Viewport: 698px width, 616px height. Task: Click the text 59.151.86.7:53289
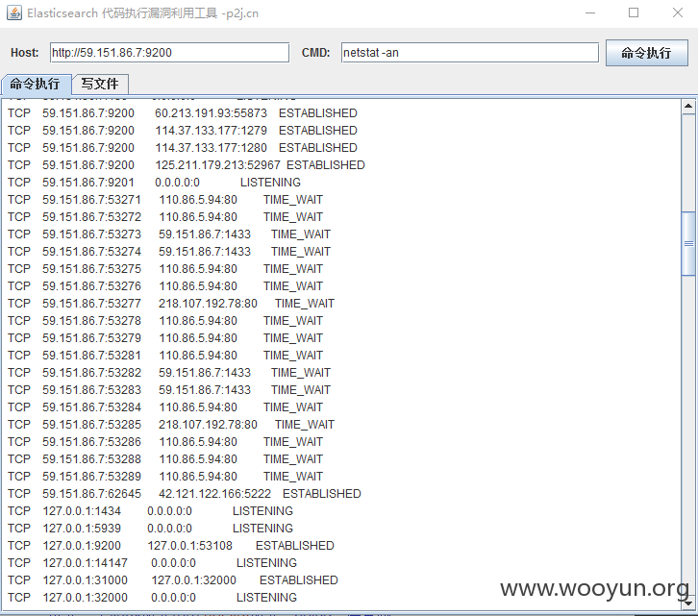click(91, 477)
